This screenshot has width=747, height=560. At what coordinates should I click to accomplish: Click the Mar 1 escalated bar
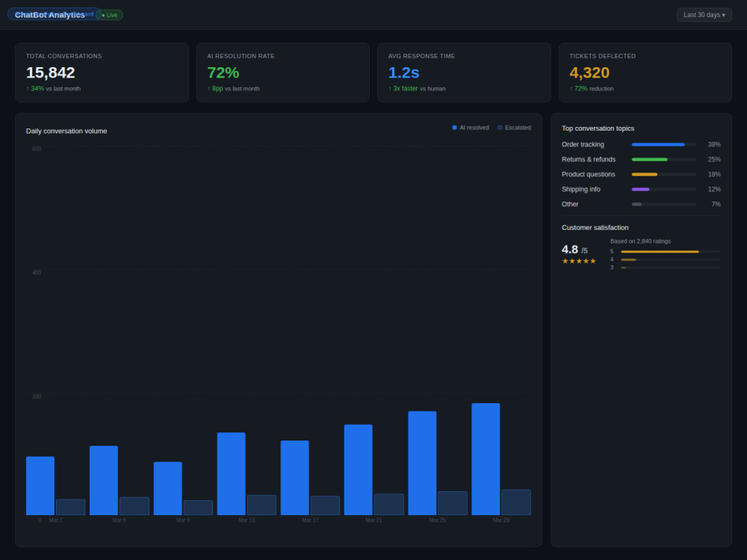point(70,507)
